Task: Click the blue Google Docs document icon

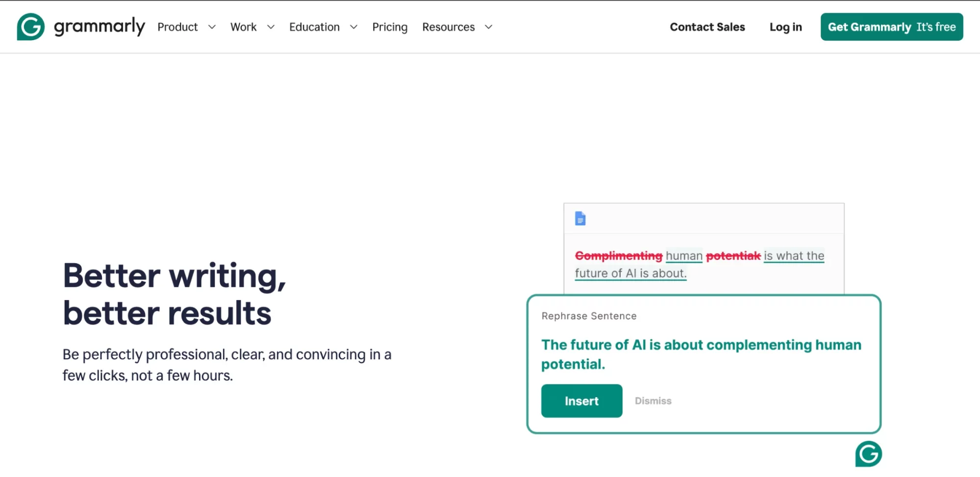Action: click(x=580, y=219)
